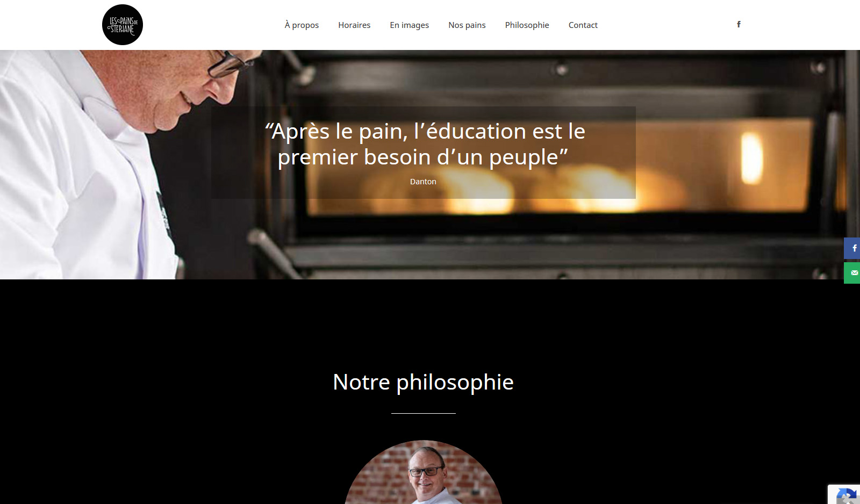Share via the blue Facebook side button

pos(852,248)
